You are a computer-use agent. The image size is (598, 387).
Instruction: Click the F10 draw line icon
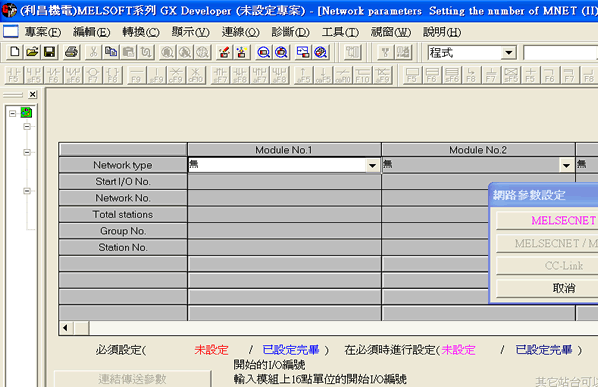pyautogui.click(x=363, y=75)
